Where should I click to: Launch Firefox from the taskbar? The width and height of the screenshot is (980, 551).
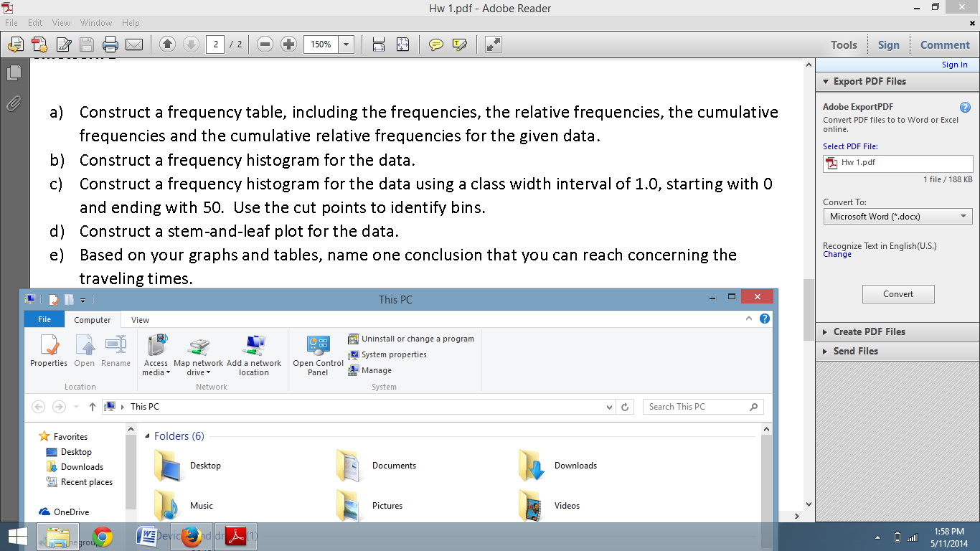coord(192,536)
